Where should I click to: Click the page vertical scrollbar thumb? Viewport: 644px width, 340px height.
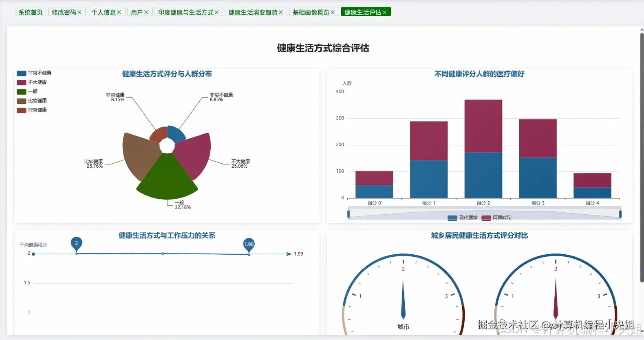642,157
